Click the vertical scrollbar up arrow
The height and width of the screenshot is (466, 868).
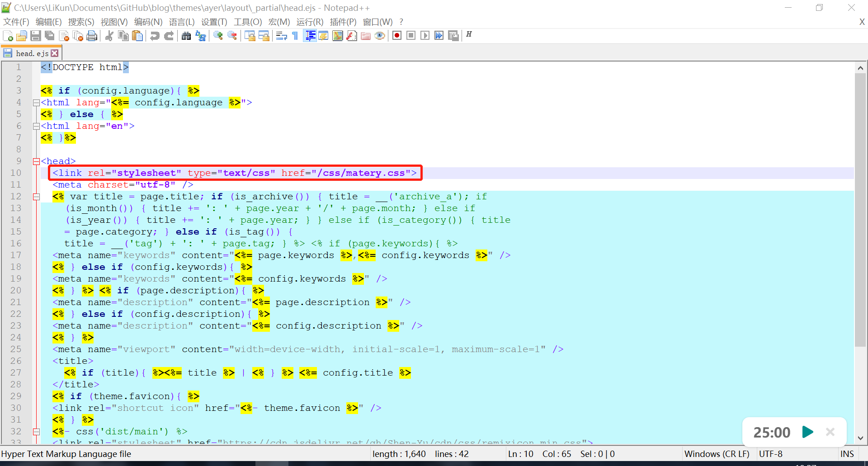click(860, 68)
